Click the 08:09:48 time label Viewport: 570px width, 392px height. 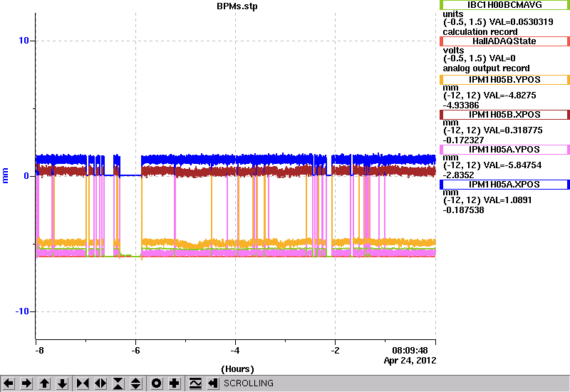tap(410, 351)
